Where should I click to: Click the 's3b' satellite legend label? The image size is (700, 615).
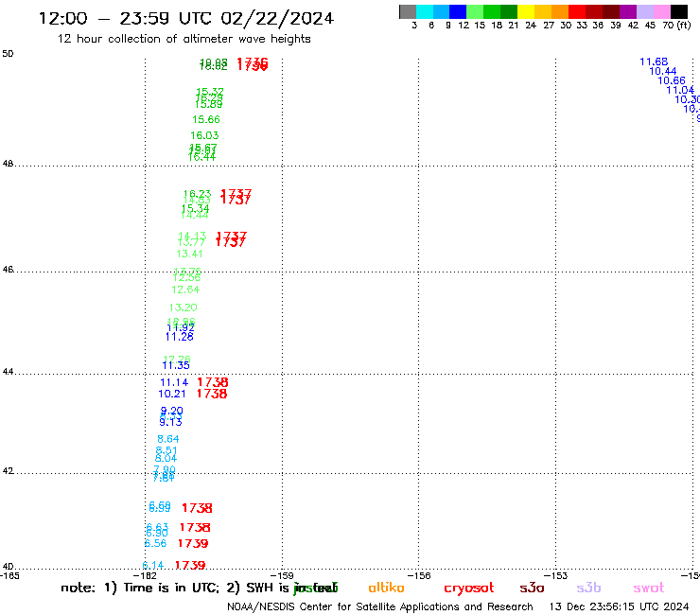point(588,588)
